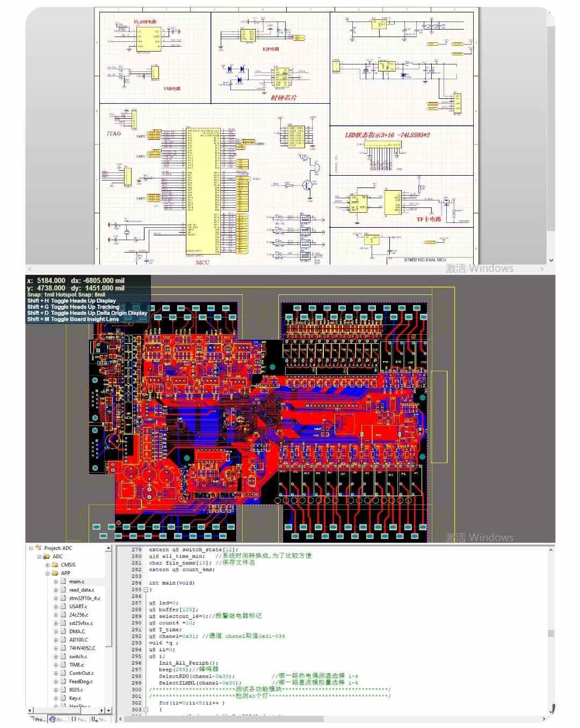Click code editor scroll-up arrow
The width and height of the screenshot is (580, 728).
[x=550, y=550]
